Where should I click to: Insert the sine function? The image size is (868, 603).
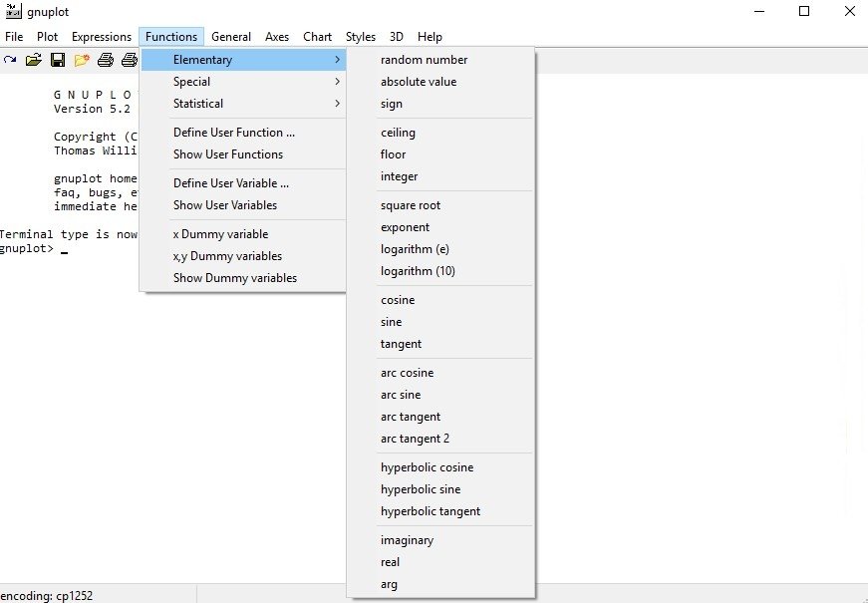[x=441, y=322]
